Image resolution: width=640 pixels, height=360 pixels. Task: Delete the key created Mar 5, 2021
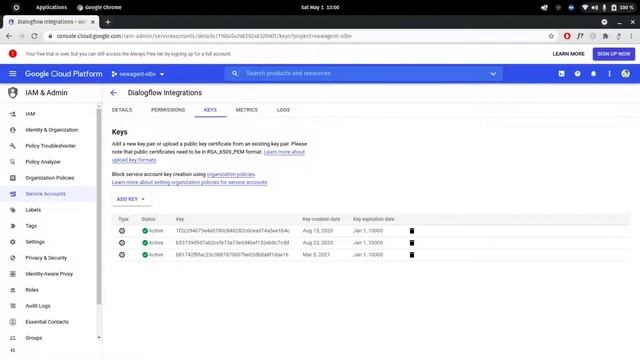tap(412, 255)
